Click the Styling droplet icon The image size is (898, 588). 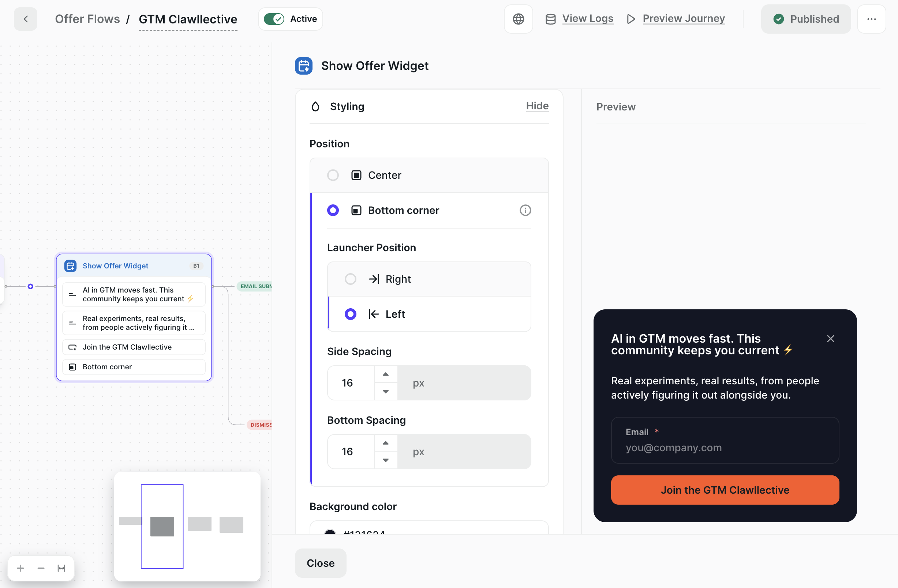coord(315,107)
